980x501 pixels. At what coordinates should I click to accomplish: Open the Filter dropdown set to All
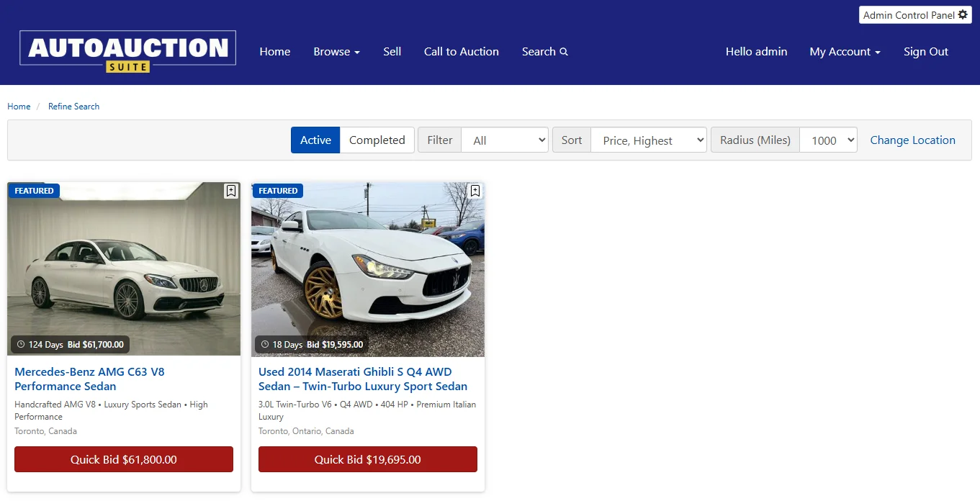coord(505,140)
